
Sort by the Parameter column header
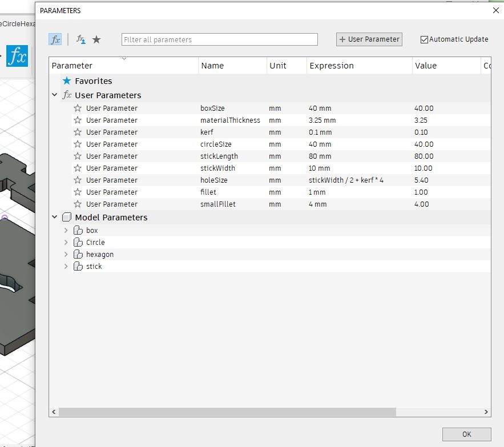(x=124, y=66)
